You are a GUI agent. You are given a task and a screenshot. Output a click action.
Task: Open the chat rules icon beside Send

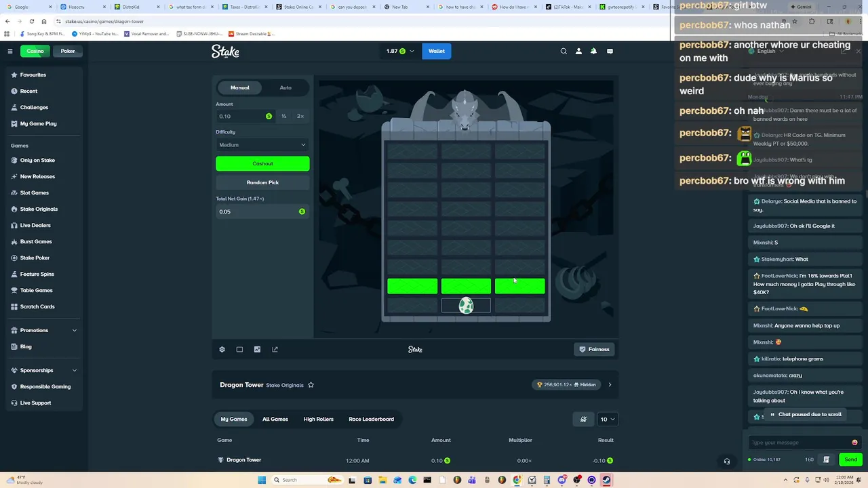pos(826,460)
